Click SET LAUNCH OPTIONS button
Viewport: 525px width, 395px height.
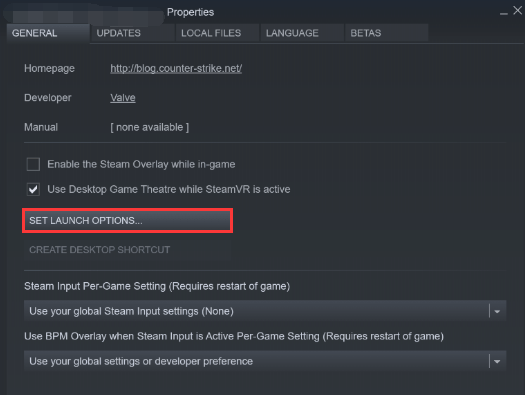coord(128,221)
